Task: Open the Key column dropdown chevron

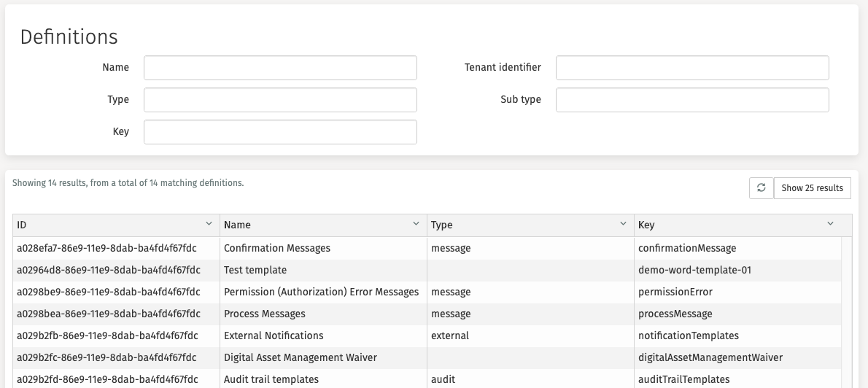Action: tap(830, 224)
